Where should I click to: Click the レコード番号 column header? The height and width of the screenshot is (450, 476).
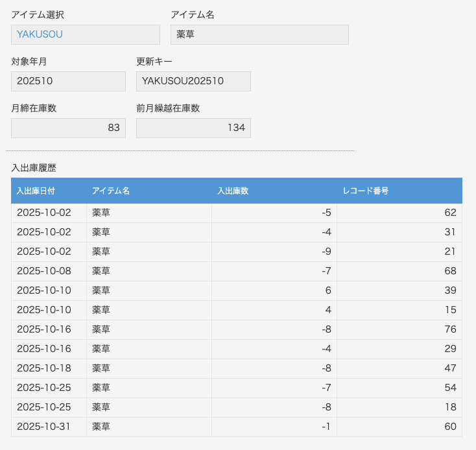(366, 191)
